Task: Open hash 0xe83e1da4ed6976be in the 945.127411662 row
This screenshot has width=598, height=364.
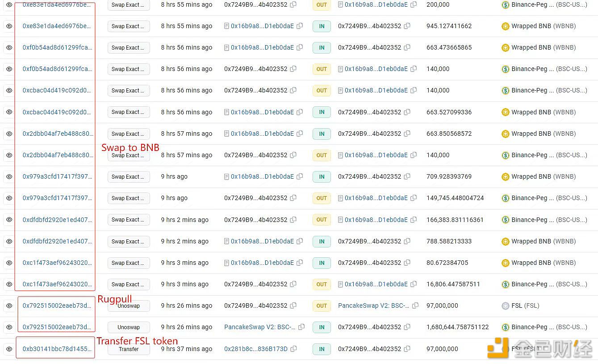Action: coord(57,26)
